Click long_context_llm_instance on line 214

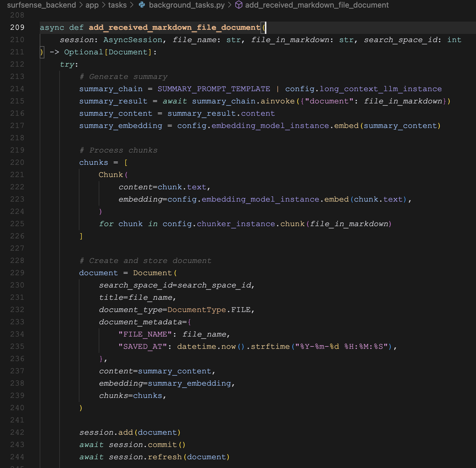pyautogui.click(x=381, y=89)
